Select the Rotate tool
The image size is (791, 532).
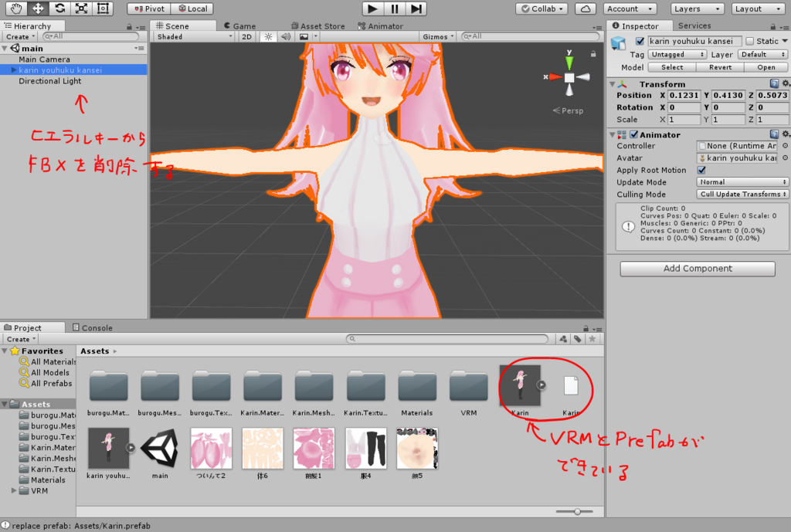[x=59, y=8]
